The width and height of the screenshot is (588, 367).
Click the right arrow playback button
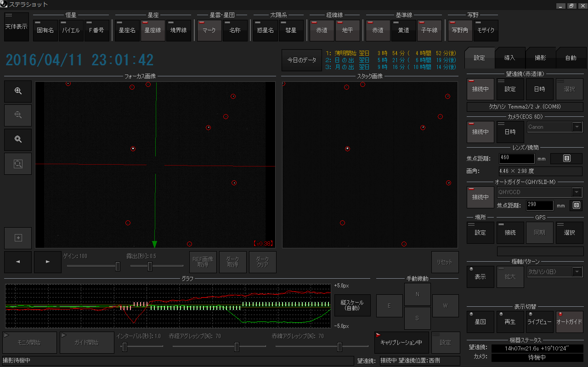[47, 262]
